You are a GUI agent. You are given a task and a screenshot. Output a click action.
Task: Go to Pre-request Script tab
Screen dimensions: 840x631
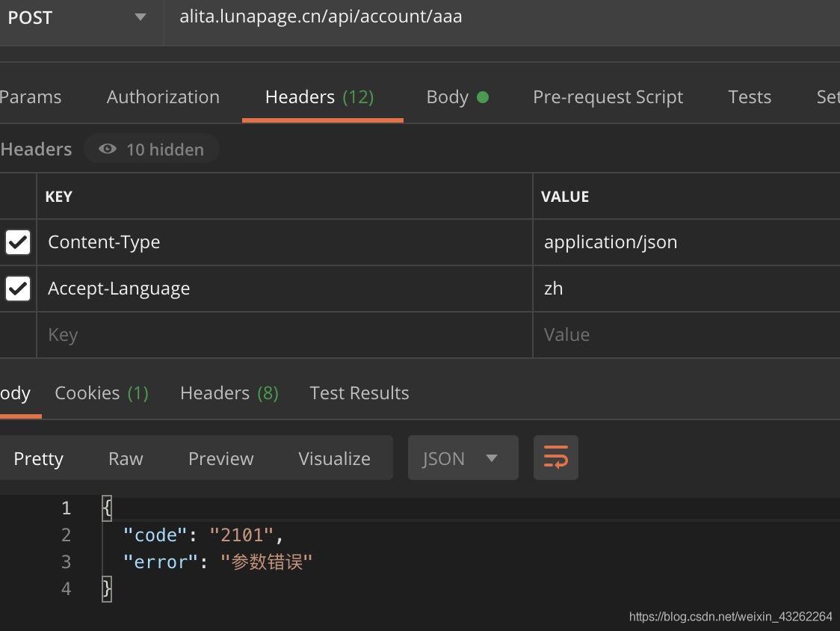[x=608, y=97]
